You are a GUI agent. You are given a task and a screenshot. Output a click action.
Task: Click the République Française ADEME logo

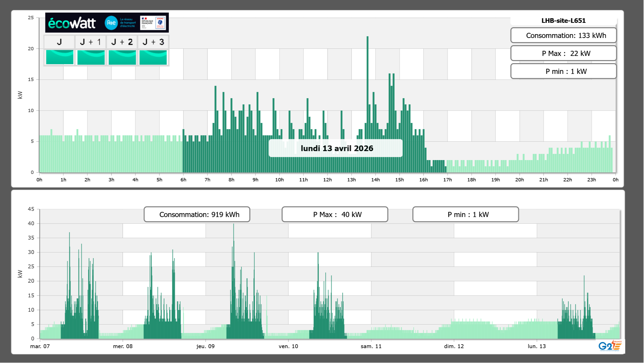pyautogui.click(x=153, y=23)
